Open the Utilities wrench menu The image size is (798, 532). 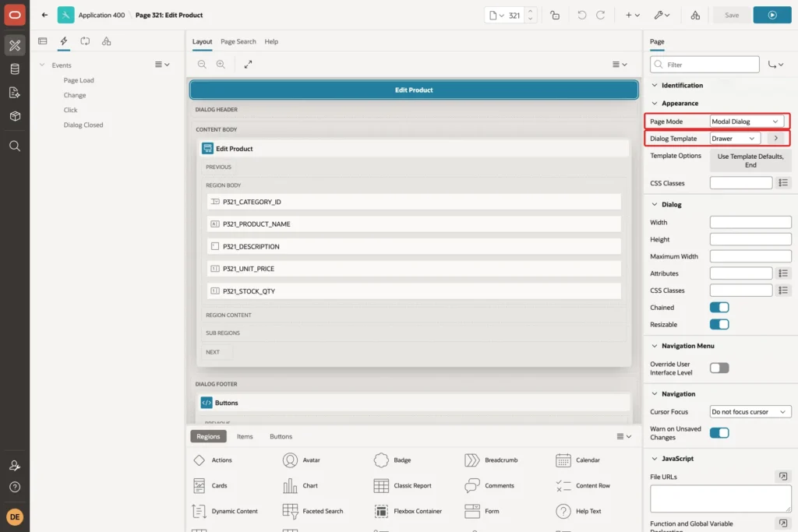point(662,15)
